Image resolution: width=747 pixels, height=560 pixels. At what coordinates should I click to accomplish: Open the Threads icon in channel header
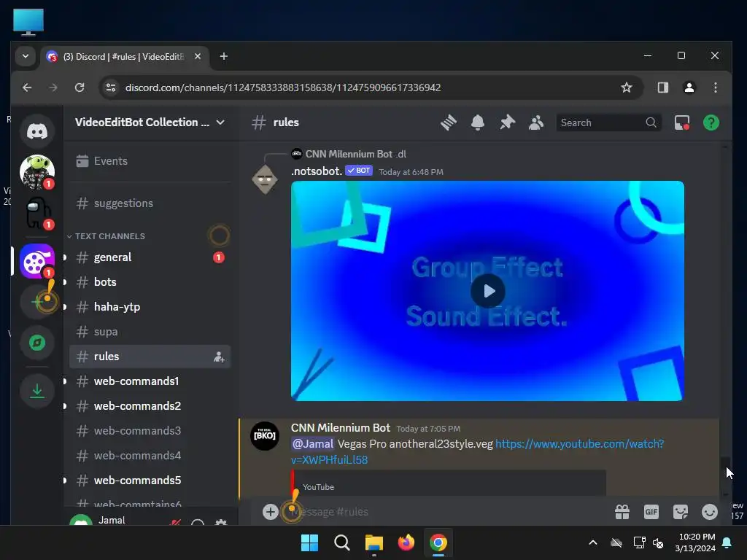[449, 122]
